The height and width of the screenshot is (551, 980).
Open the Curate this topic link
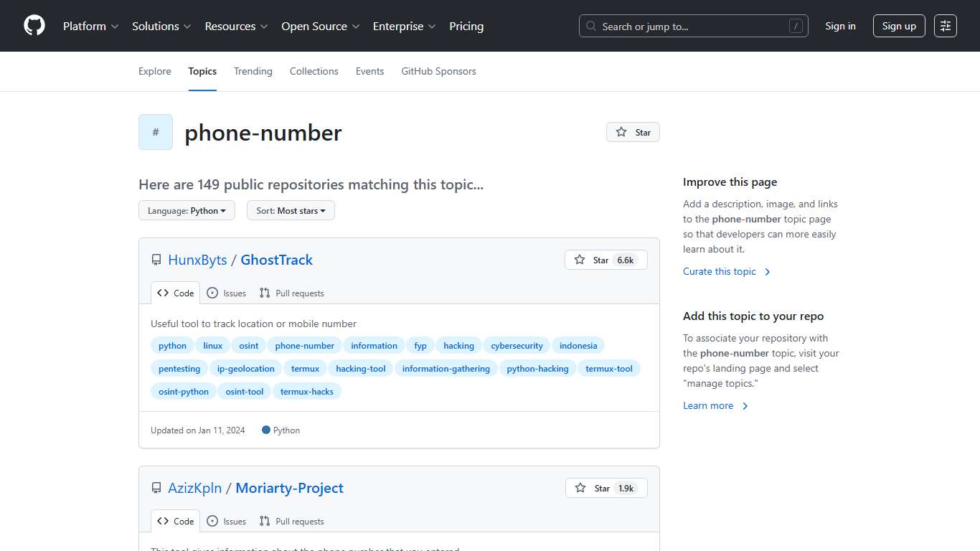720,271
